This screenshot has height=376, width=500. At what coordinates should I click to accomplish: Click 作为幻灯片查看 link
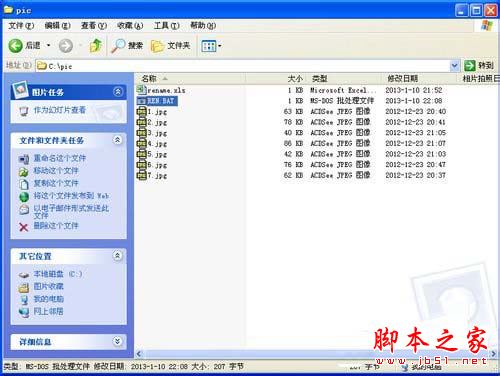click(60, 110)
